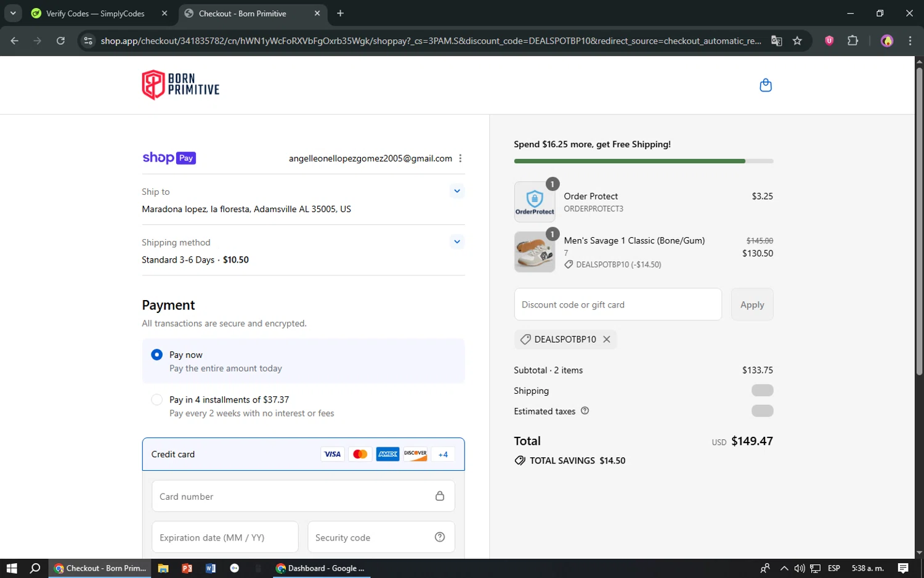Screen dimensions: 924x578
Task: Open the Windows Start menu
Action: coord(12,568)
